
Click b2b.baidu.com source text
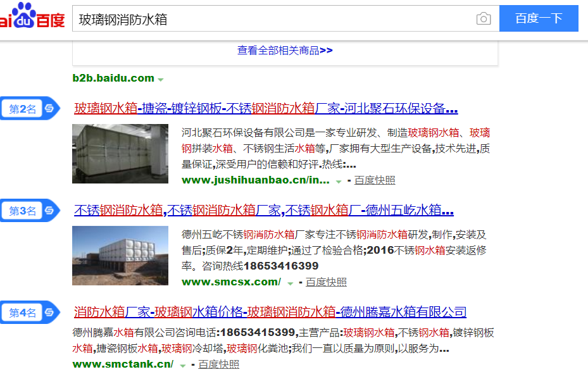pos(113,78)
